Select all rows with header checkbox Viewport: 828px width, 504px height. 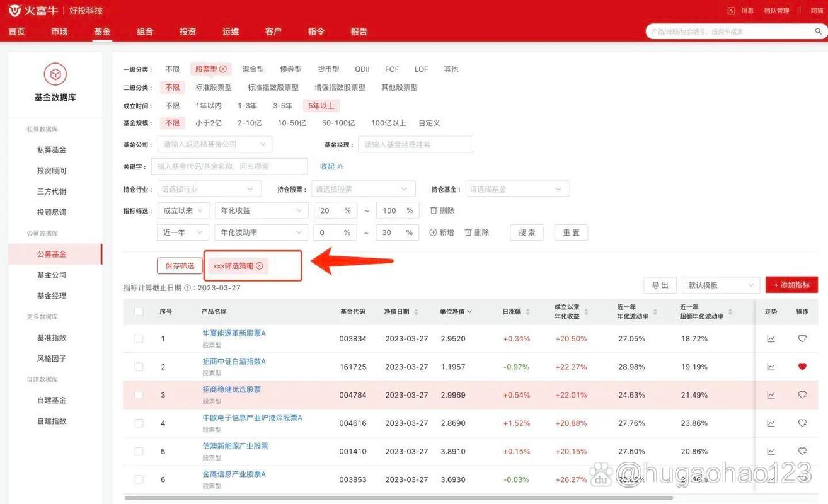[139, 311]
